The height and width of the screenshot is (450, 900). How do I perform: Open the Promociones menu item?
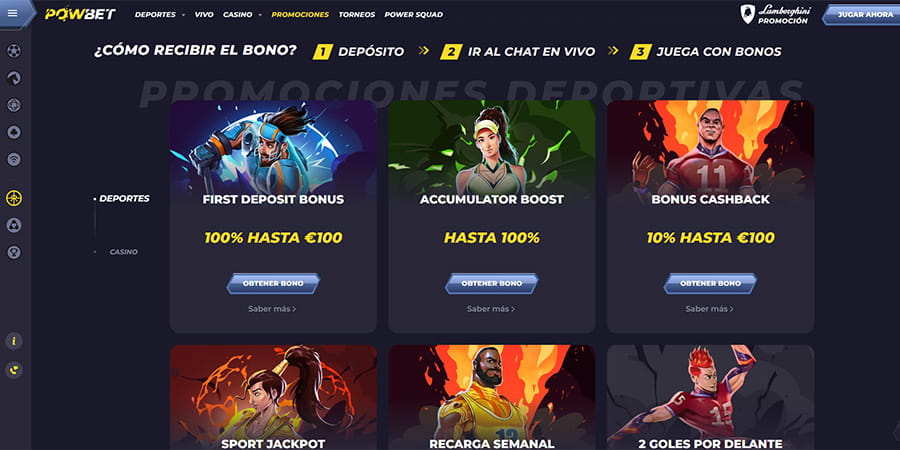click(300, 14)
